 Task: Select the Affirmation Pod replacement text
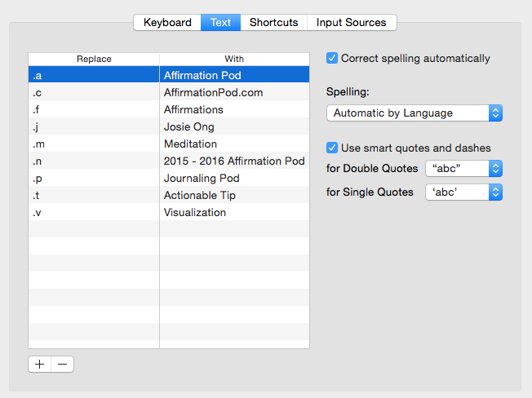(234, 75)
